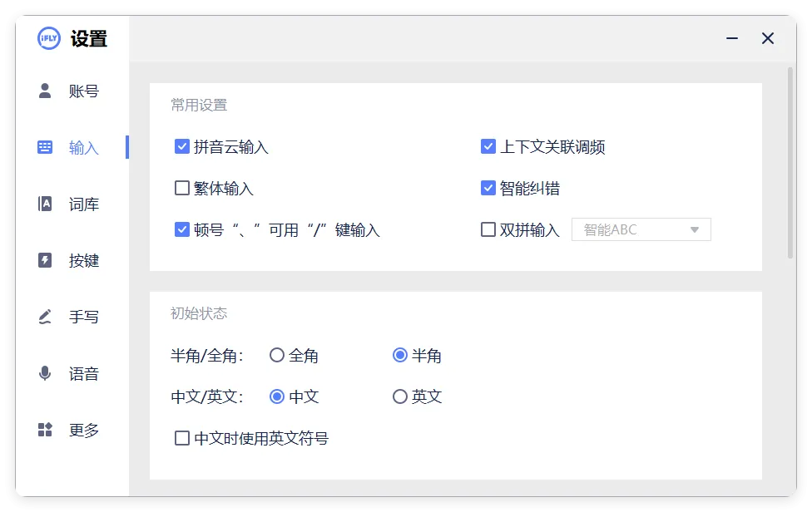Select the 全角 full-width radio button
The width and height of the screenshot is (812, 512).
coord(276,355)
